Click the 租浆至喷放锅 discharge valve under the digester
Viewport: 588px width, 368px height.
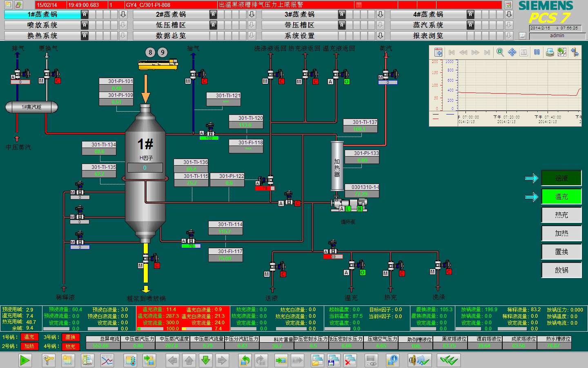point(150,259)
